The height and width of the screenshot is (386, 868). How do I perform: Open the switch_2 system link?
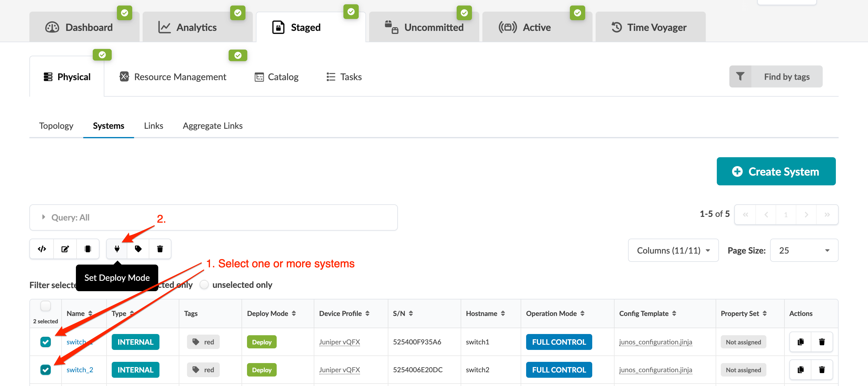point(80,370)
